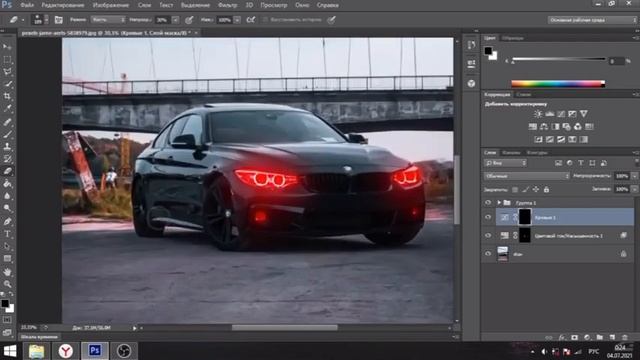Open the layer blend mode dropdown
Image resolution: width=640 pixels, height=360 pixels.
pyautogui.click(x=527, y=176)
